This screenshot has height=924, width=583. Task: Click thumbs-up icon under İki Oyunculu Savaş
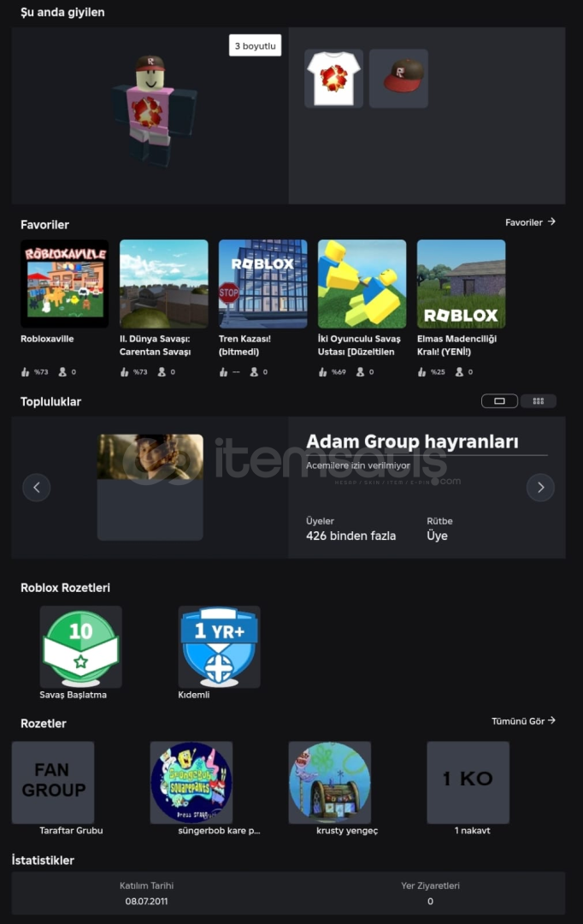coord(323,372)
